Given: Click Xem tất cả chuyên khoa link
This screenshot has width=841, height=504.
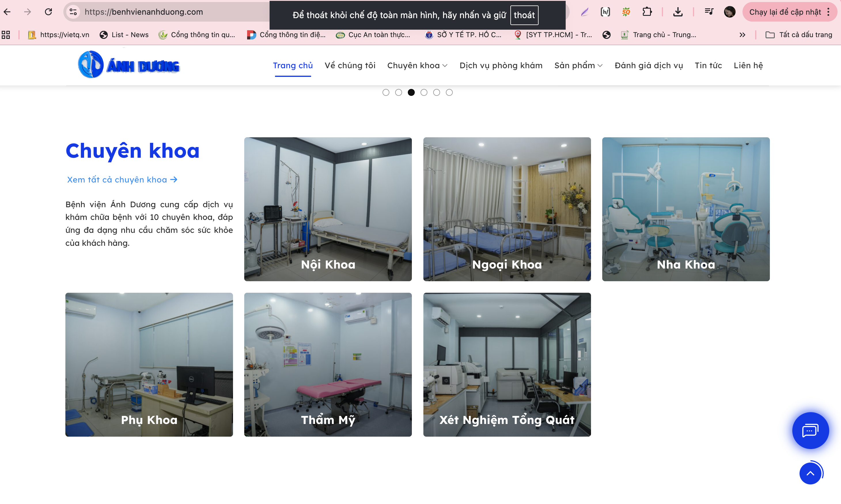Looking at the screenshot, I should (x=122, y=180).
